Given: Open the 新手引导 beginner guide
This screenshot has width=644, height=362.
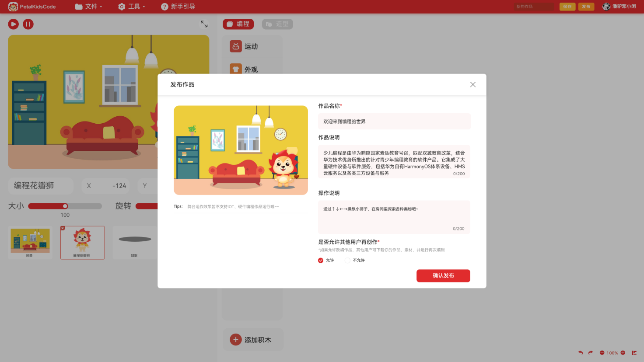Looking at the screenshot, I should click(178, 7).
